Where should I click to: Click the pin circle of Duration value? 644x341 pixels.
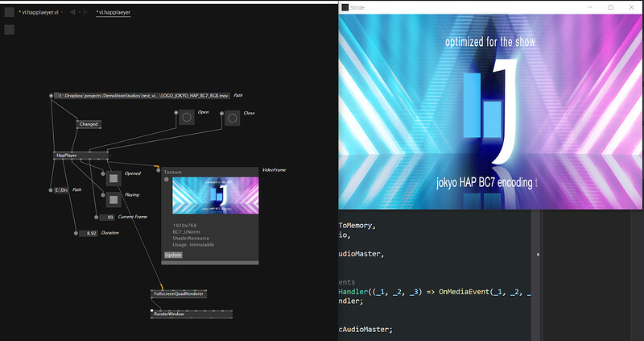click(76, 233)
